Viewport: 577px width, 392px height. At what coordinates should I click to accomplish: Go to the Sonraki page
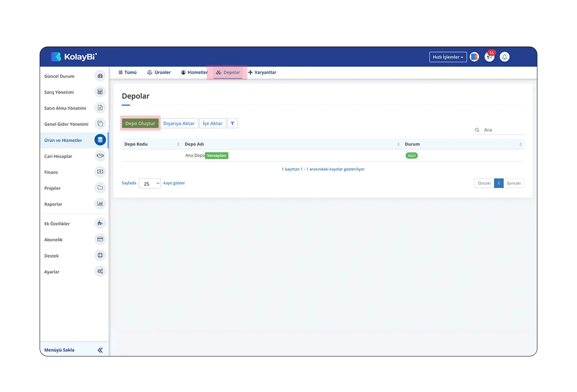[514, 183]
